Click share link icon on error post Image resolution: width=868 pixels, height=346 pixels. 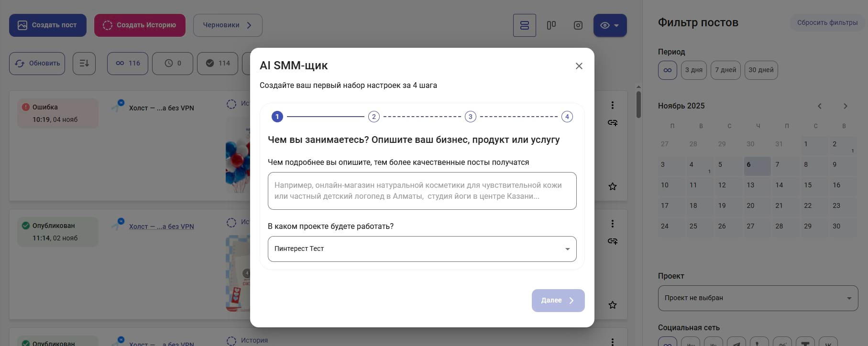pos(612,123)
